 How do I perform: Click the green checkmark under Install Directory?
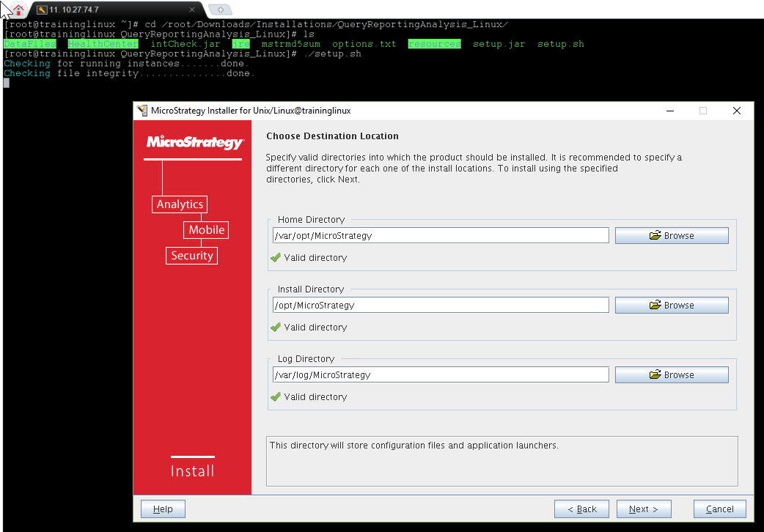(x=276, y=327)
